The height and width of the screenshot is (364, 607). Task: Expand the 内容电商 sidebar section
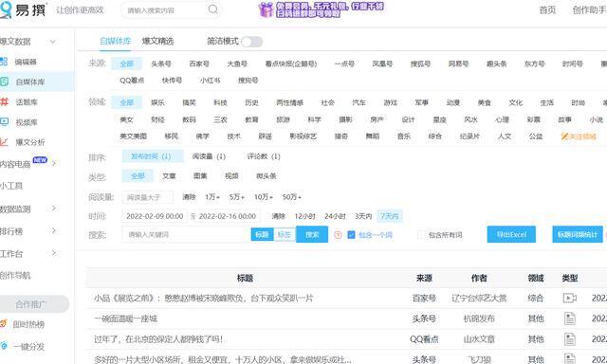(54, 164)
